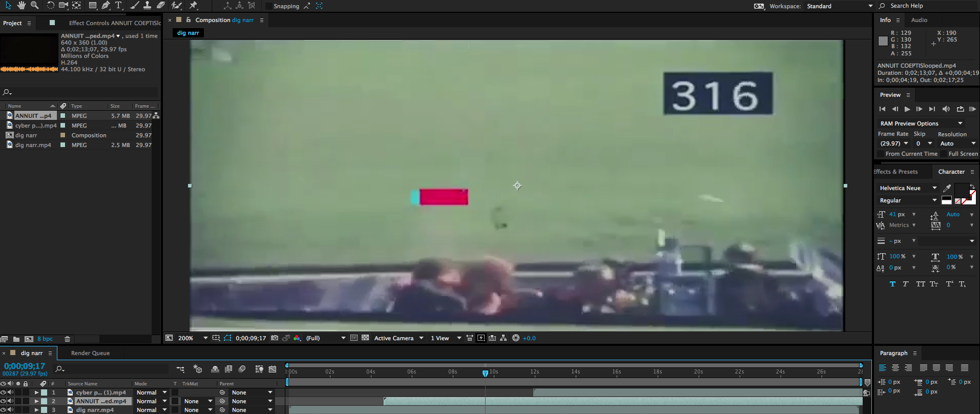980x414 pixels.
Task: Click the font eyedropper in Character panel
Action: point(947,188)
